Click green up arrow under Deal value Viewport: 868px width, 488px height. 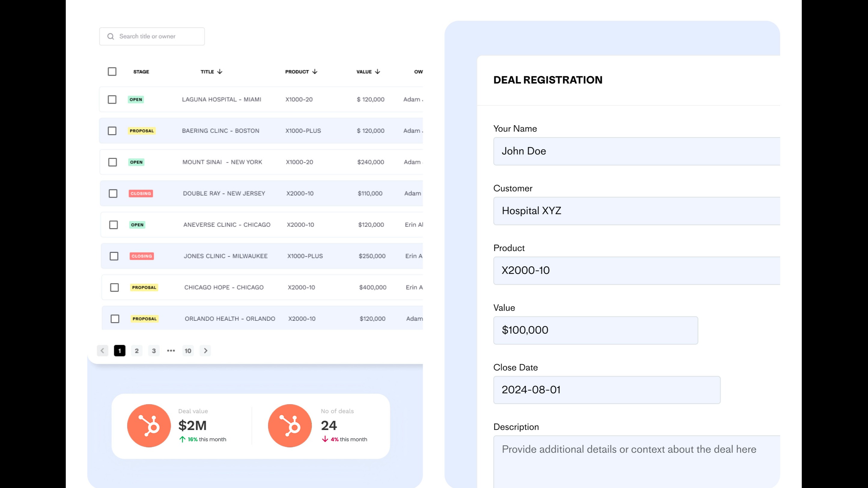pyautogui.click(x=182, y=439)
